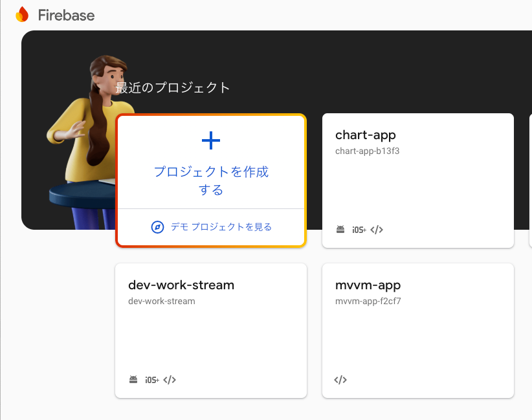Click web code icon on mvvm-app card

coord(340,380)
